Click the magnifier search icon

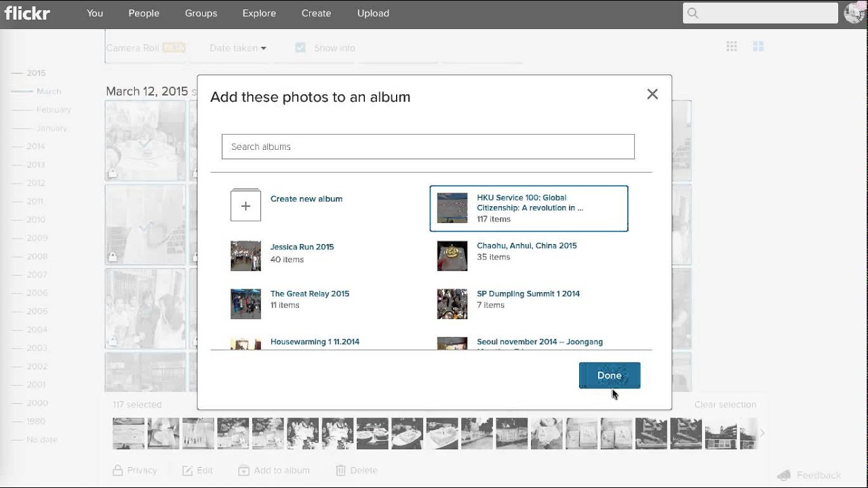click(x=692, y=13)
